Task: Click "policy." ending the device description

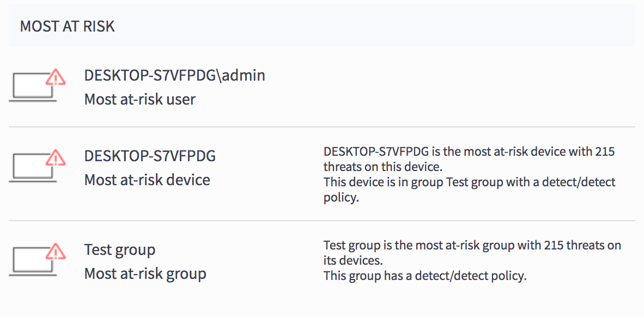Action: (341, 198)
